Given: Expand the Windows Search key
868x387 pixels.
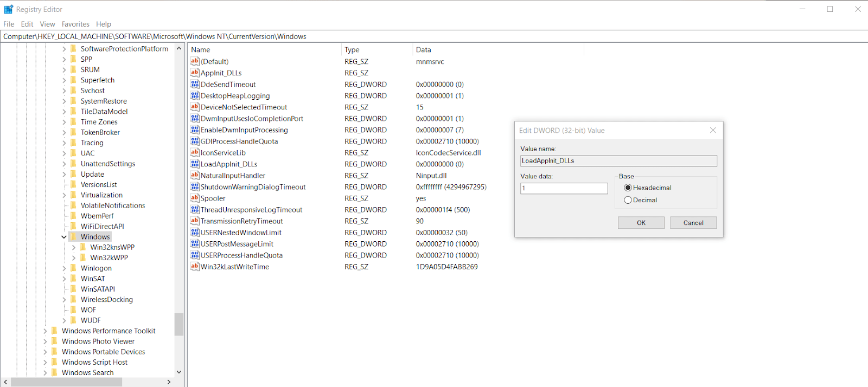Looking at the screenshot, I should pyautogui.click(x=45, y=372).
